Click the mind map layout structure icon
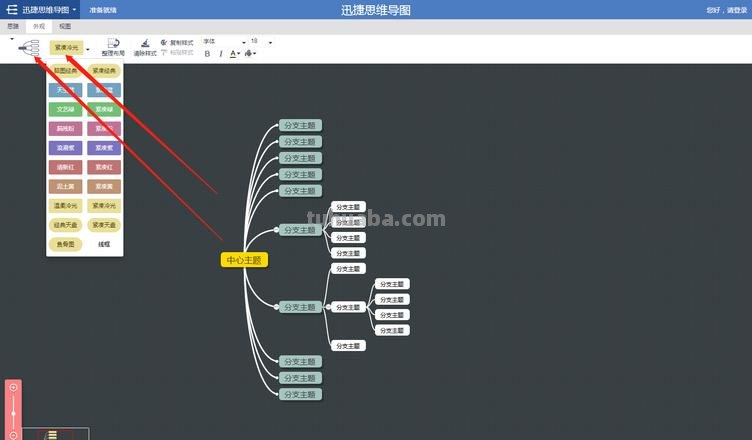This screenshot has width=752, height=440. click(29, 47)
